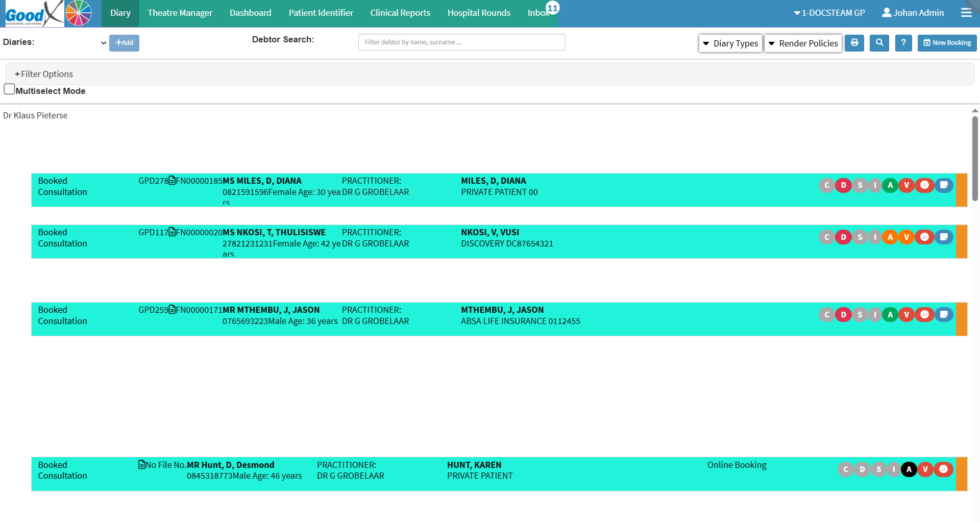This screenshot has width=980, height=522.
Task: Click scrollbar up arrow
Action: (x=975, y=110)
